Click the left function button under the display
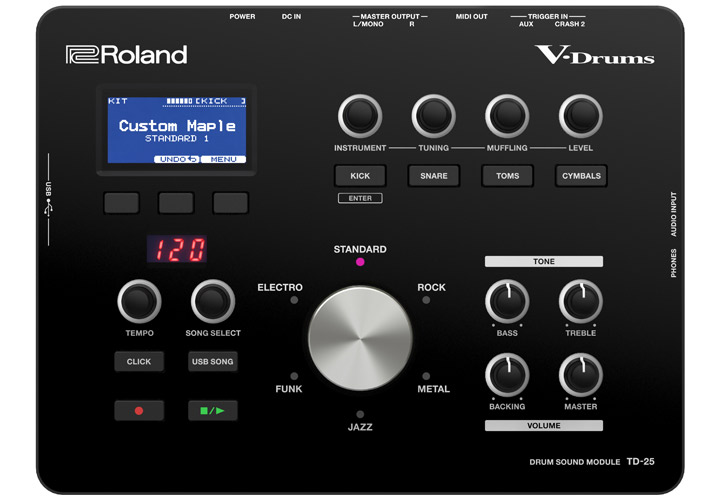Viewport: 720px width, 500px height. click(122, 202)
